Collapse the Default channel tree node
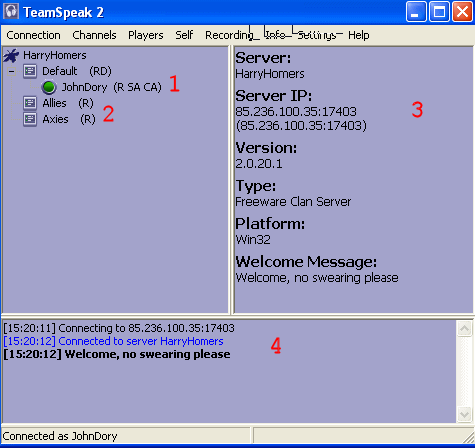This screenshot has width=475, height=448. (11, 71)
